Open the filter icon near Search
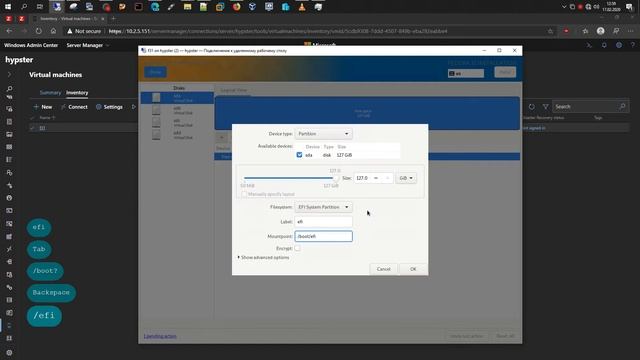 tap(545, 107)
